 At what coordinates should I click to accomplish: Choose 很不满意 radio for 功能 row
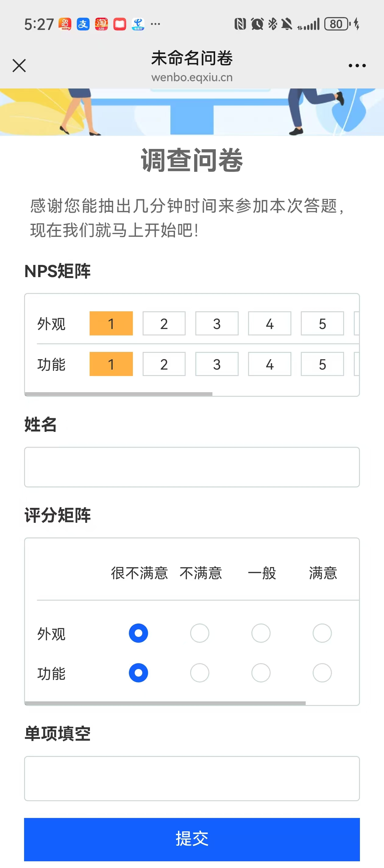coord(138,673)
